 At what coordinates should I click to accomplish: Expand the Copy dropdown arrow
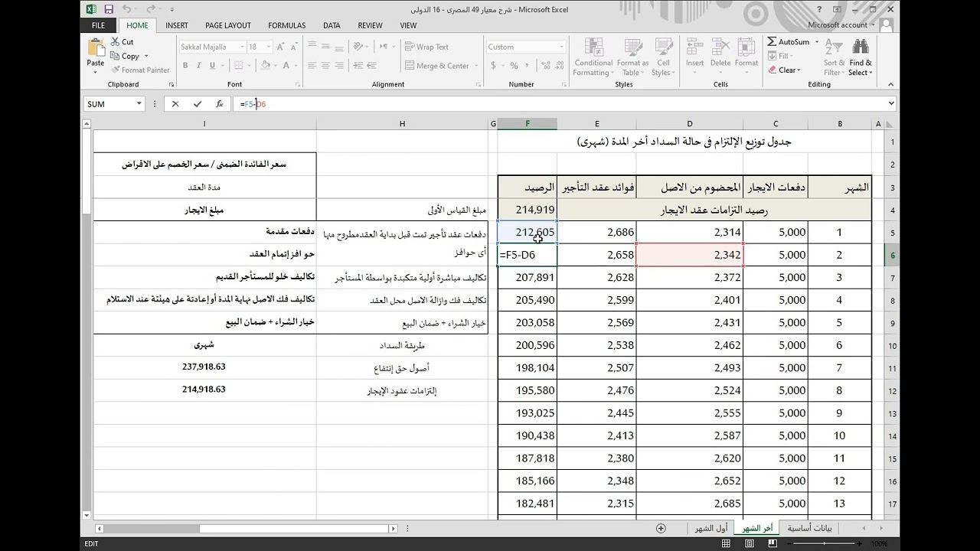(x=145, y=56)
